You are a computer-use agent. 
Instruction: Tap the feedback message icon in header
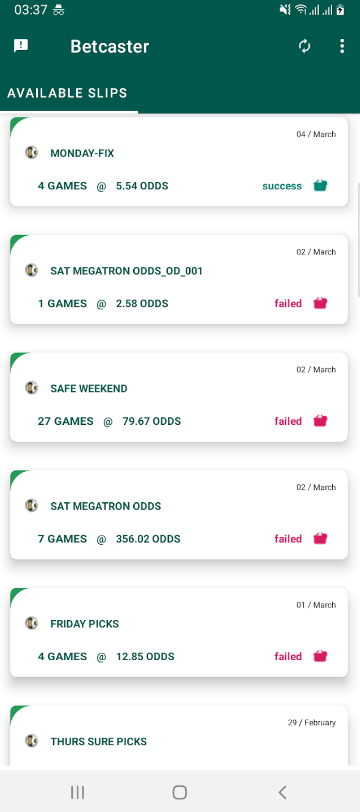tap(21, 46)
